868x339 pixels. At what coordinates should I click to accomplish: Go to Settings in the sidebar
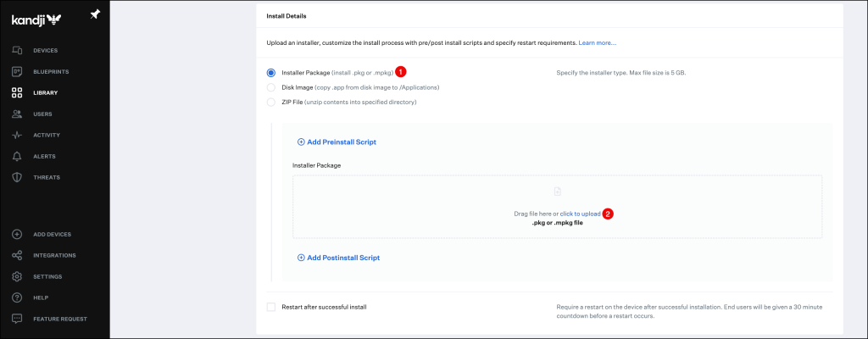pos(47,276)
